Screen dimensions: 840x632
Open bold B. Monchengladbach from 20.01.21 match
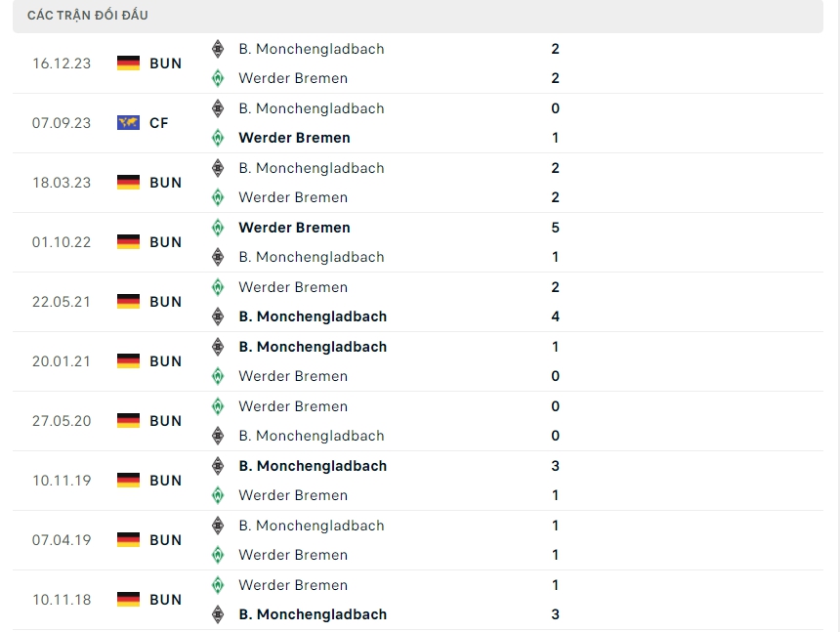tap(313, 347)
